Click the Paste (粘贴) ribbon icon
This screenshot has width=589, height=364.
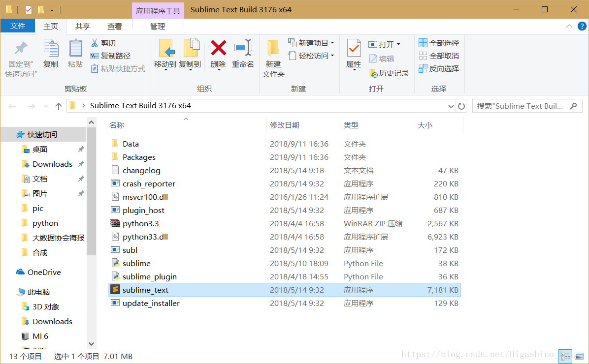[75, 54]
